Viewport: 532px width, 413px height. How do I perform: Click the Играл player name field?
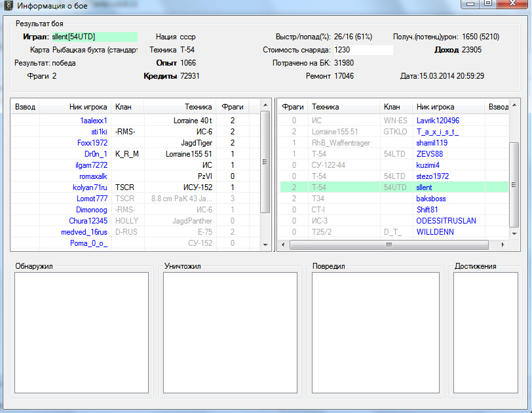[94, 37]
